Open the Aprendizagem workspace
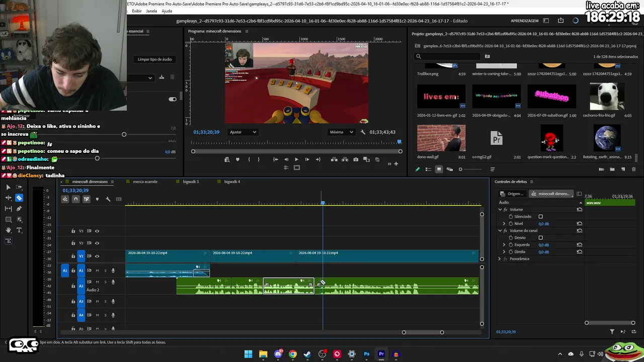Screen dimensions: 644x362 (x=525, y=21)
